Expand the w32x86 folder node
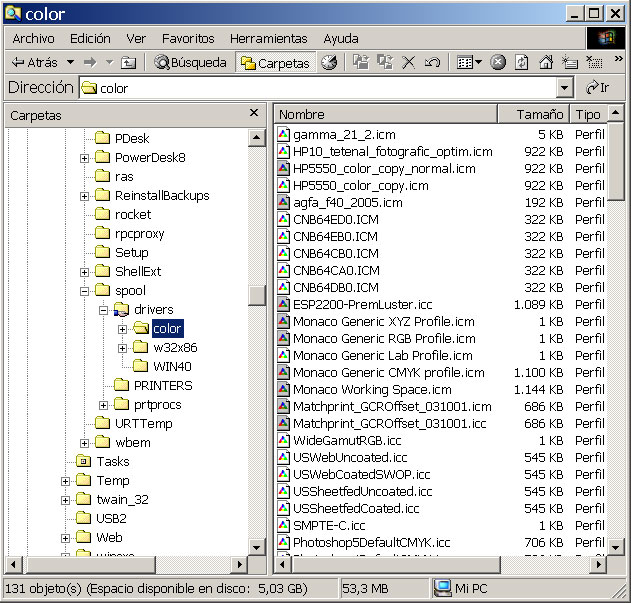Screen dimensions: 631x603 123,347
